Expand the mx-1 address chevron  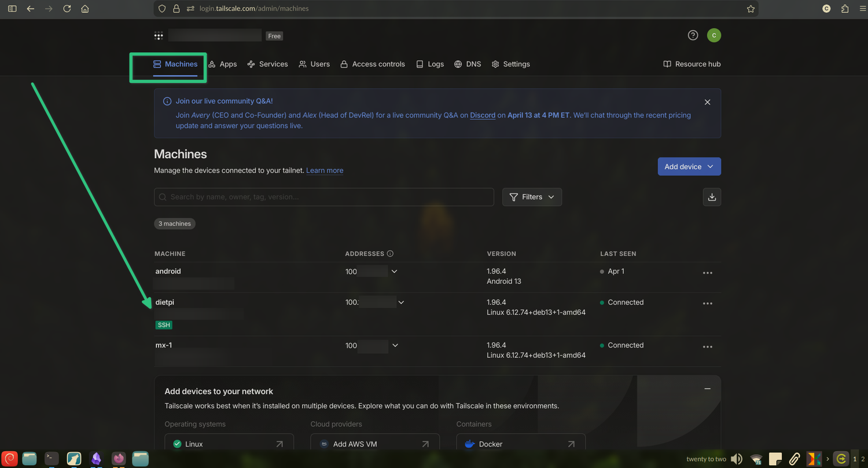click(395, 345)
